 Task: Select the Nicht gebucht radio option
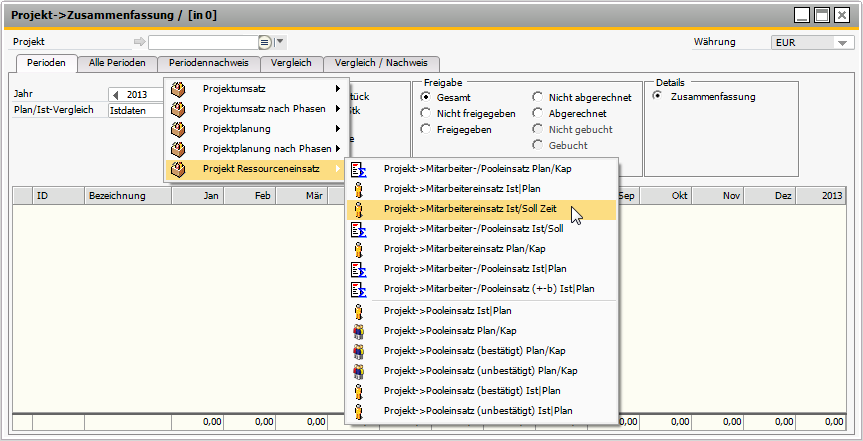tap(537, 129)
